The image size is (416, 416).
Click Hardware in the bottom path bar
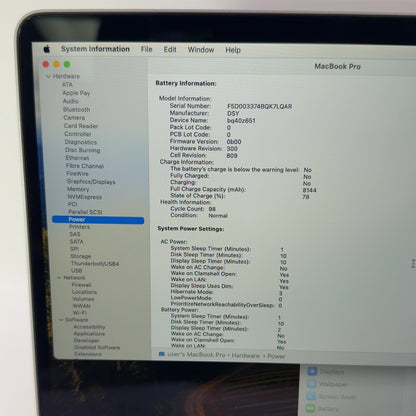(245, 355)
